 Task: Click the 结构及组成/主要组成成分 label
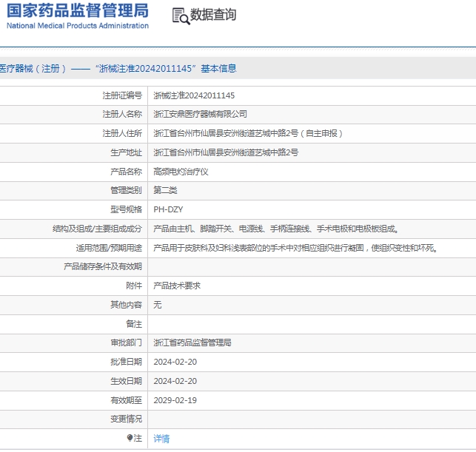[97, 229]
